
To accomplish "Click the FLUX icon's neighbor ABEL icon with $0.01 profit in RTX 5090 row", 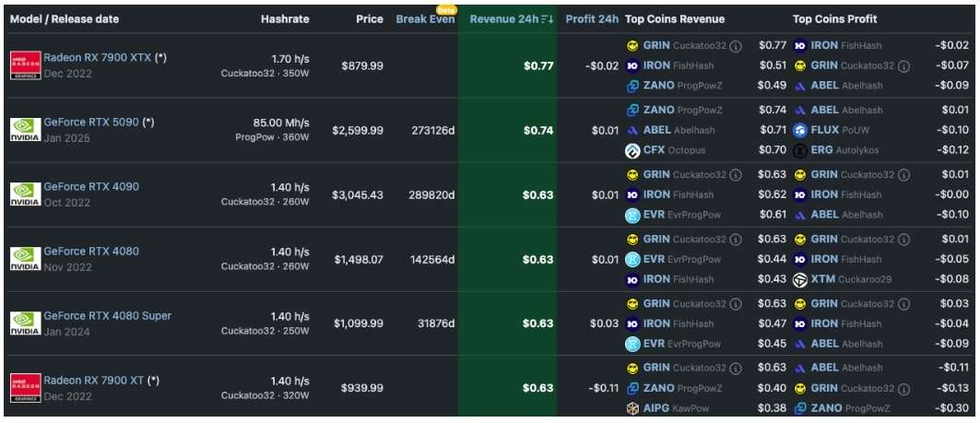I will 800,110.
